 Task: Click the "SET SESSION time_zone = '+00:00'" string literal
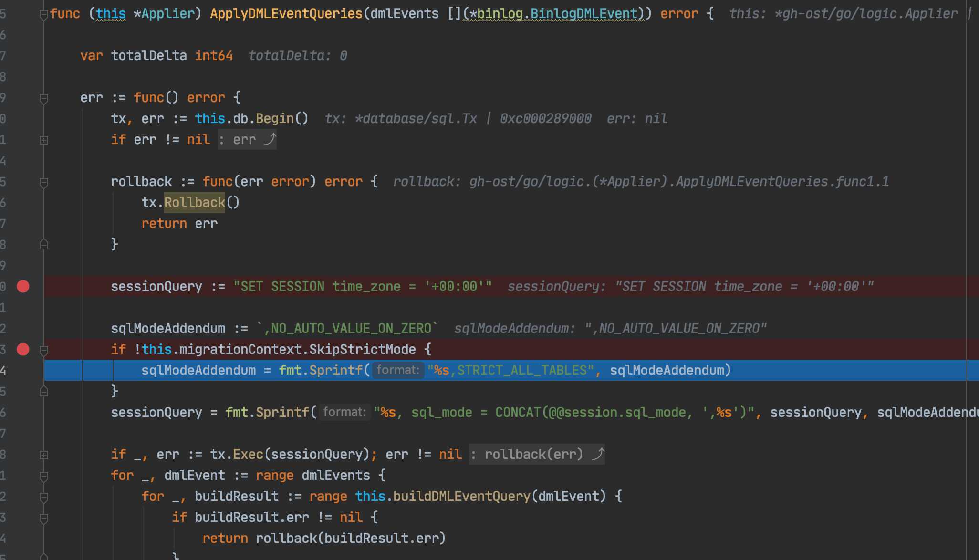coord(363,286)
